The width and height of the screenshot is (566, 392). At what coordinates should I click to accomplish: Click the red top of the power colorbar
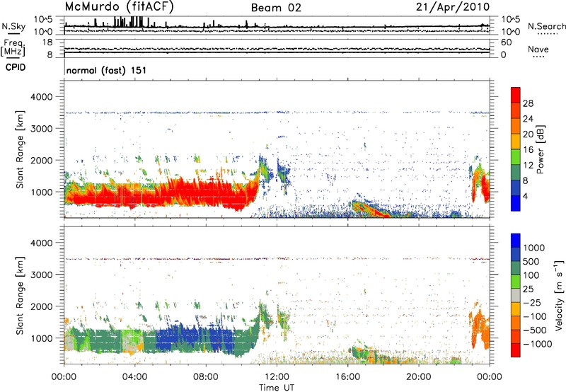point(516,95)
